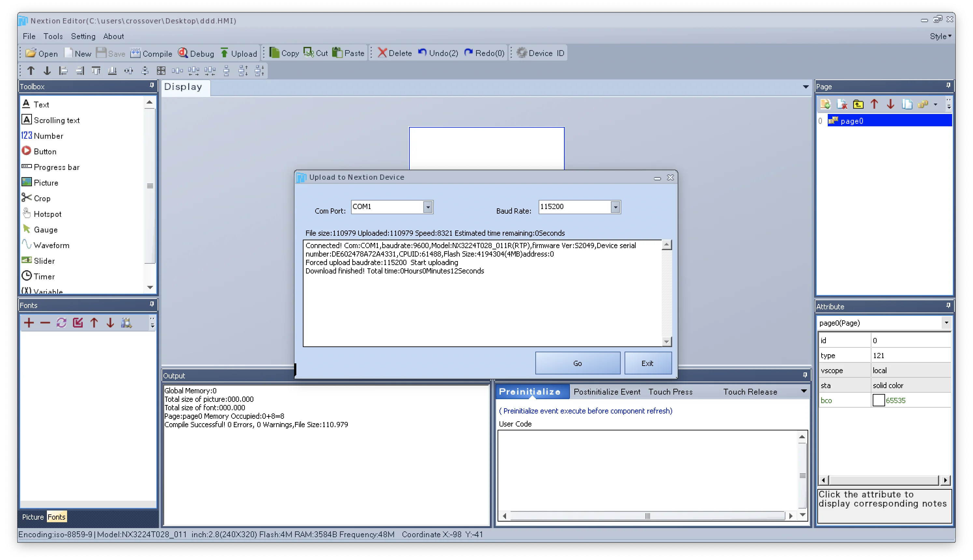Pin the Attribute panel
Image resolution: width=973 pixels, height=560 pixels.
pos(948,305)
